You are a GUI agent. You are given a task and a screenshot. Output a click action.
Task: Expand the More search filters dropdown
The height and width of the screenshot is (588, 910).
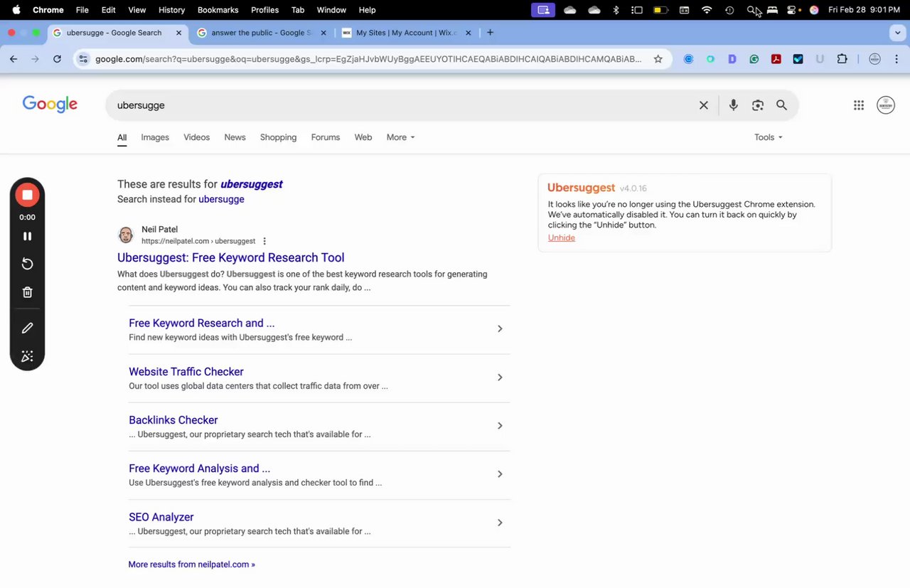[x=400, y=137]
